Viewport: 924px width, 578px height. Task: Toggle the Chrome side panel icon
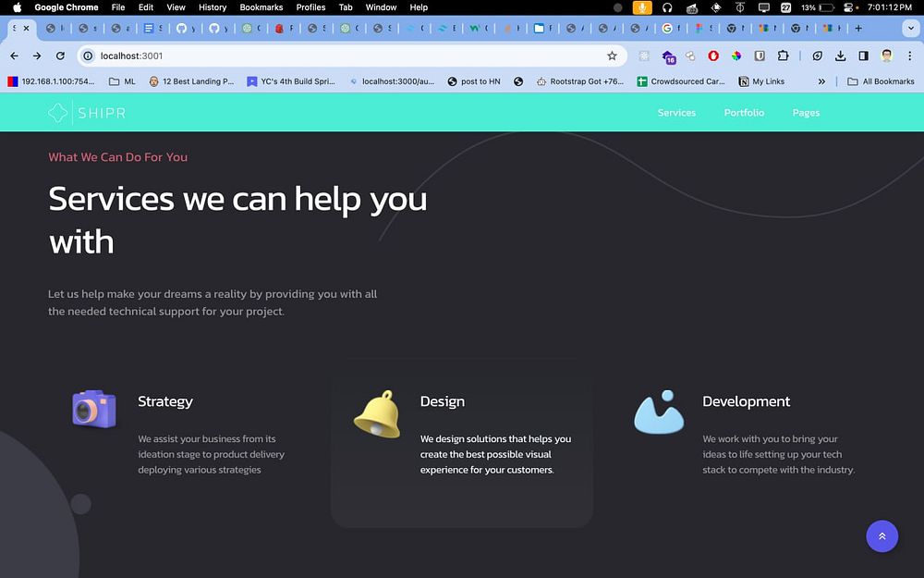863,56
